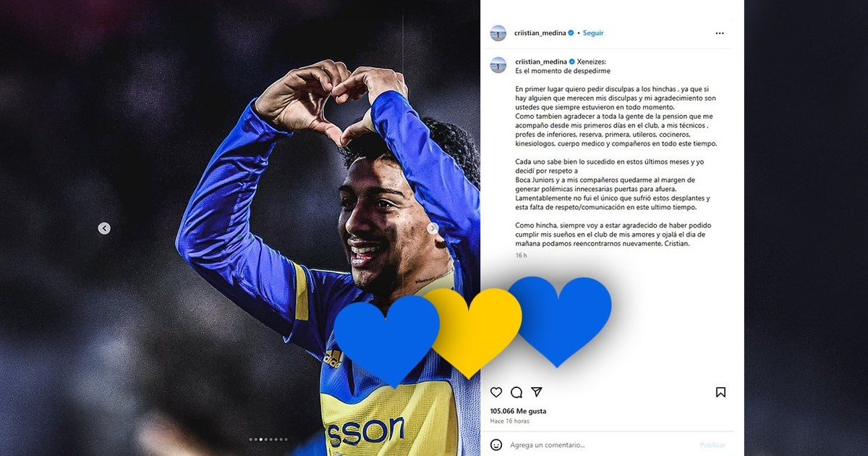The image size is (868, 456).
Task: Advance to next photo with right arrow
Action: tap(433, 228)
